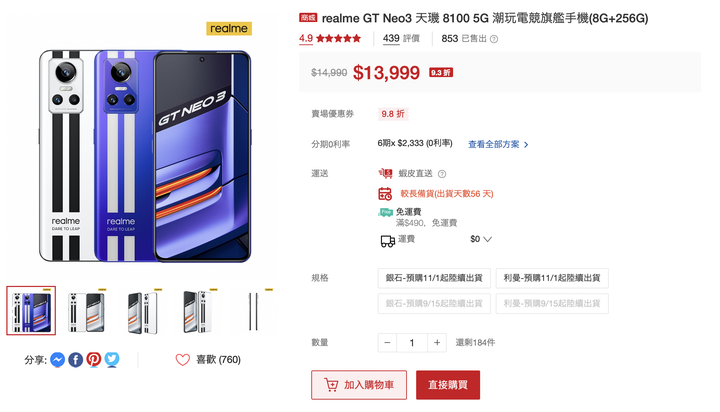Select 利曼-預購11/1起陸續出貨 variant
Image resolution: width=720 pixels, height=412 pixels.
(552, 278)
